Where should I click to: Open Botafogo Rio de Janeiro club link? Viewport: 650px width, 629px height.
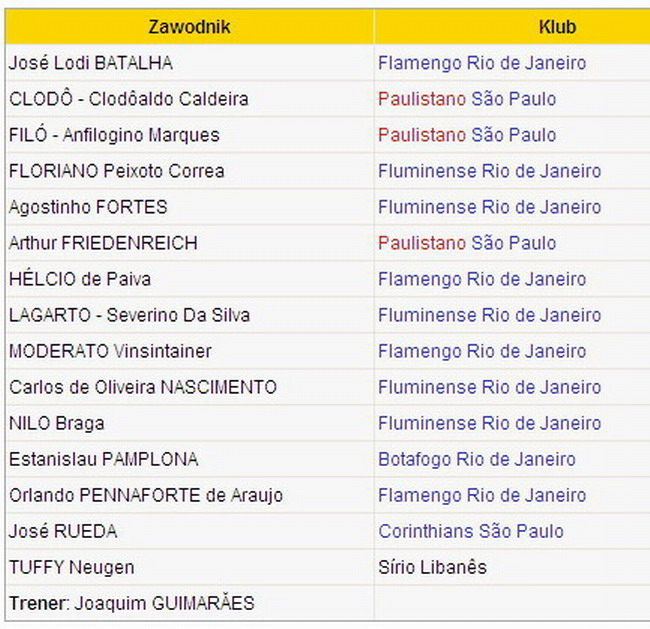pos(476,459)
